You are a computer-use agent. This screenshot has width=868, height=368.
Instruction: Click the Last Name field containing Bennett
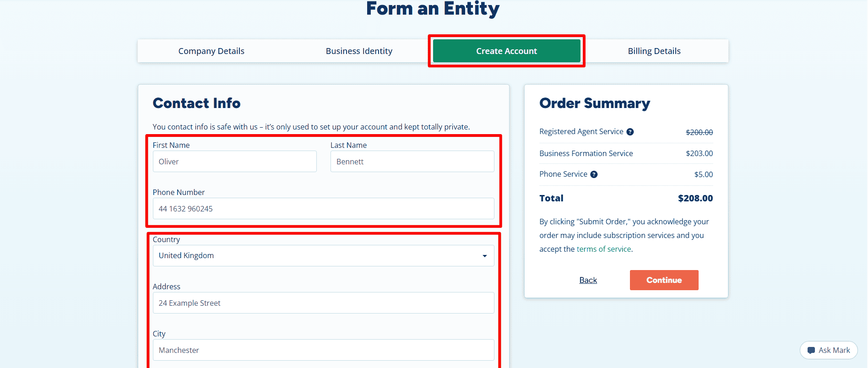click(x=412, y=162)
